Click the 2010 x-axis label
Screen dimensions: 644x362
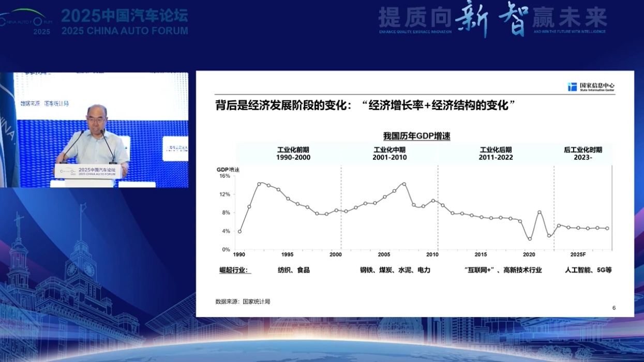(x=432, y=255)
